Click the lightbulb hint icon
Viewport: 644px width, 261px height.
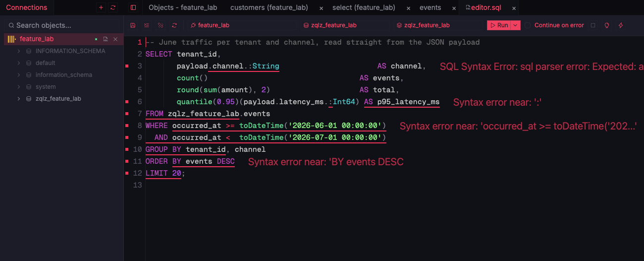[607, 25]
